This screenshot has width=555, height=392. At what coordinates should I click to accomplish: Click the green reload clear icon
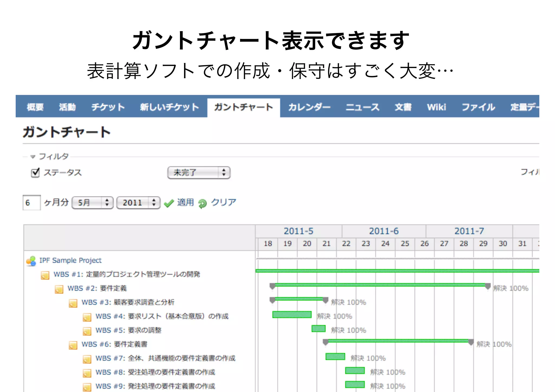pyautogui.click(x=202, y=203)
